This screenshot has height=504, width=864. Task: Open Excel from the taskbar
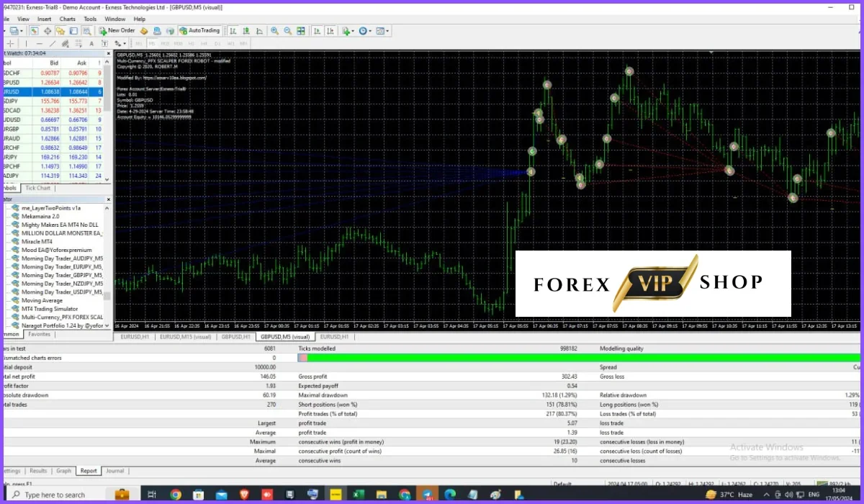point(359,495)
